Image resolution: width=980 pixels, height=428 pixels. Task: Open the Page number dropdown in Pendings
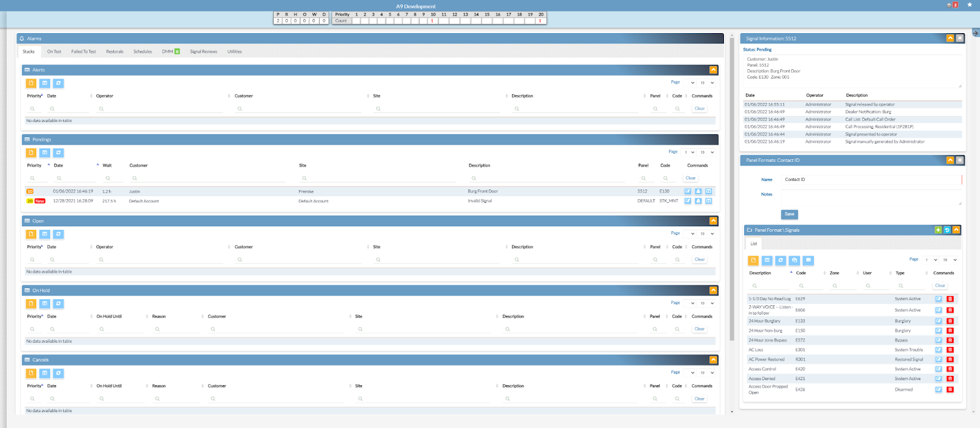[x=689, y=152]
